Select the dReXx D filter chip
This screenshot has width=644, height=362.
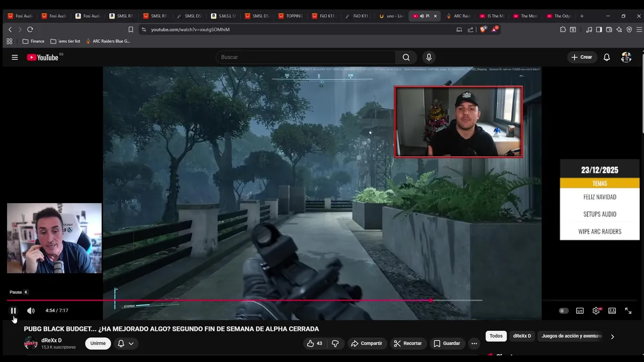pyautogui.click(x=522, y=336)
